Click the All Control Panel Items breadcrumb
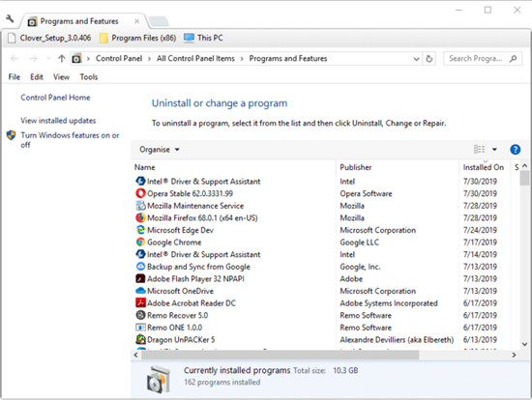The image size is (532, 400). [195, 58]
